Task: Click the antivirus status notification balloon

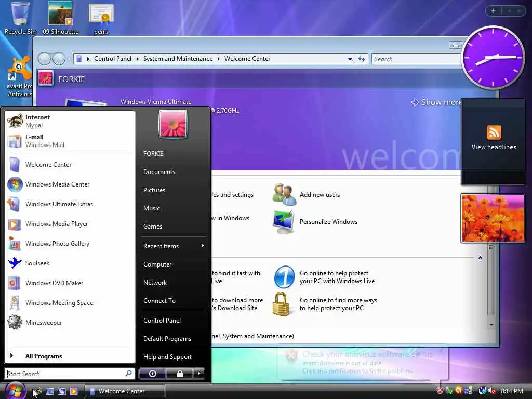Action: pos(363,363)
